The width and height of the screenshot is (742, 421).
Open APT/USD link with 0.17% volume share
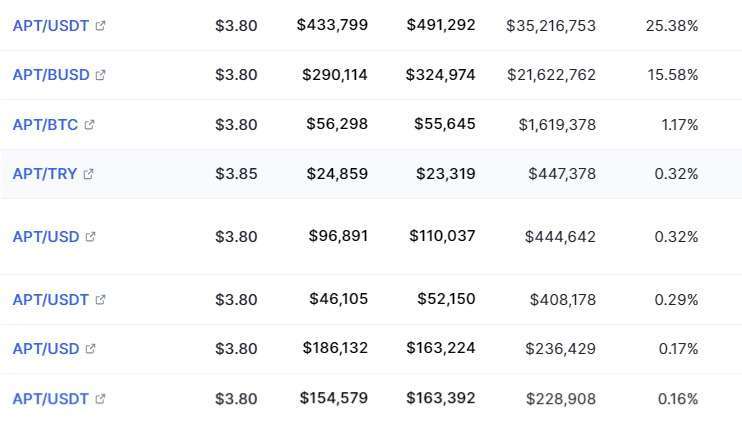pyautogui.click(x=46, y=349)
